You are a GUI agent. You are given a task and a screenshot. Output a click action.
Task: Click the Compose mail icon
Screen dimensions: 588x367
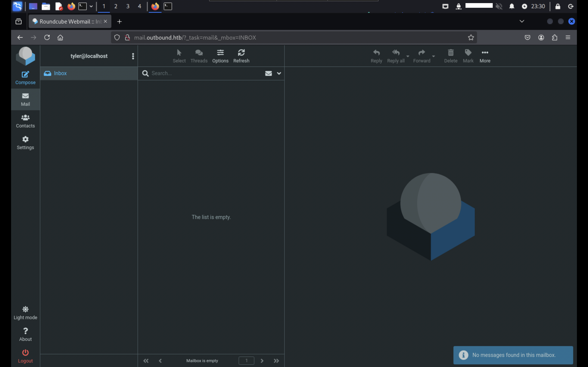click(x=25, y=75)
